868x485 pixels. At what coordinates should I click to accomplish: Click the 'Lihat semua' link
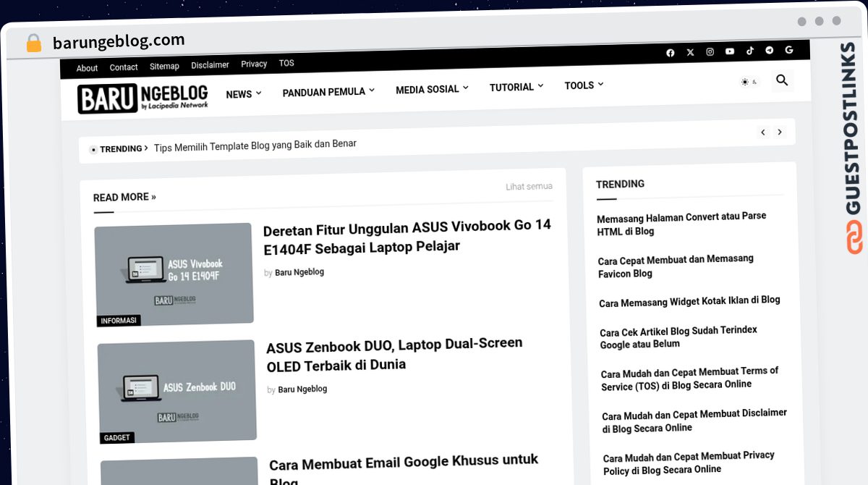coord(529,187)
